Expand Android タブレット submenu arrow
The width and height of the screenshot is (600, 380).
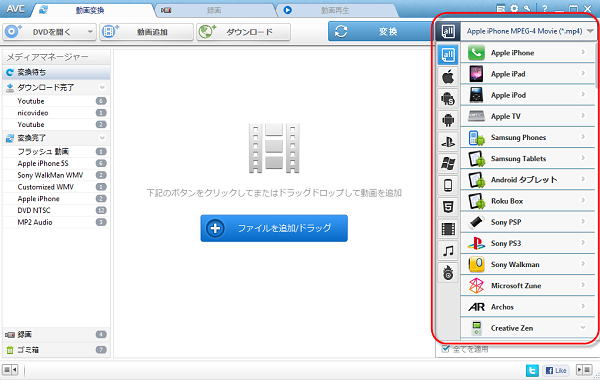583,179
